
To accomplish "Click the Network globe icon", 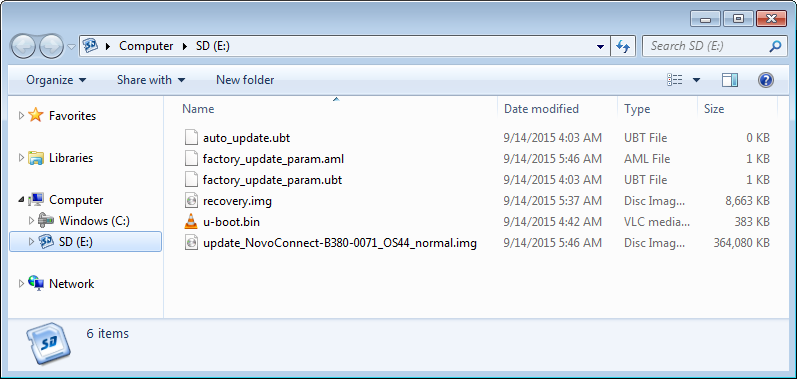I will (36, 283).
